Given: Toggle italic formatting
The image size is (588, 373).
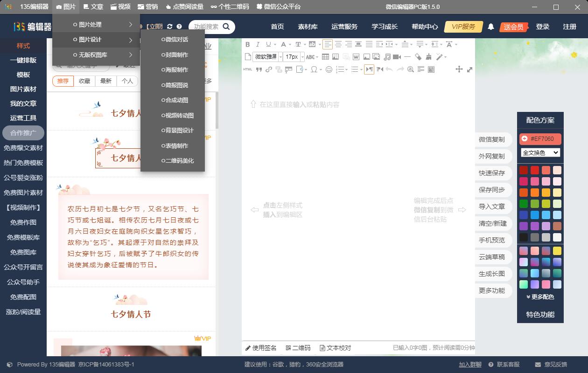Looking at the screenshot, I should [x=258, y=44].
